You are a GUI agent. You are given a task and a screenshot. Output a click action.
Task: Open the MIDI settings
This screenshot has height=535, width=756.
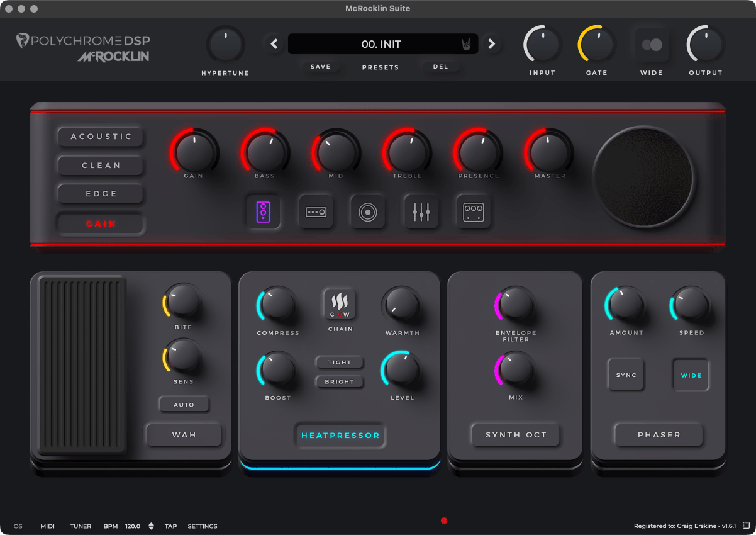[x=48, y=526]
